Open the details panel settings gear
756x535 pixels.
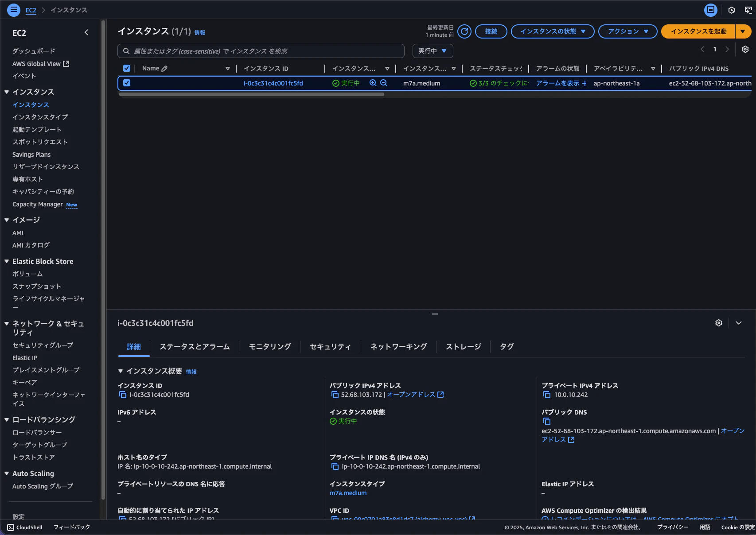[719, 323]
